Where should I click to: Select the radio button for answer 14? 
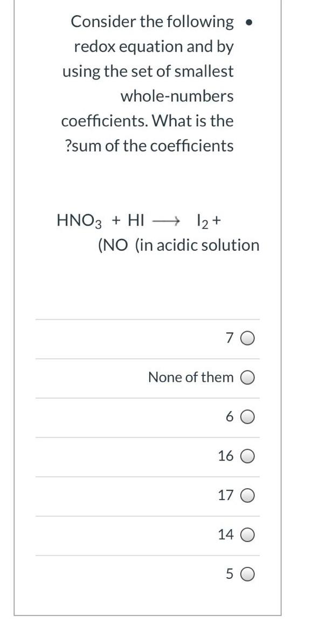pos(246,535)
